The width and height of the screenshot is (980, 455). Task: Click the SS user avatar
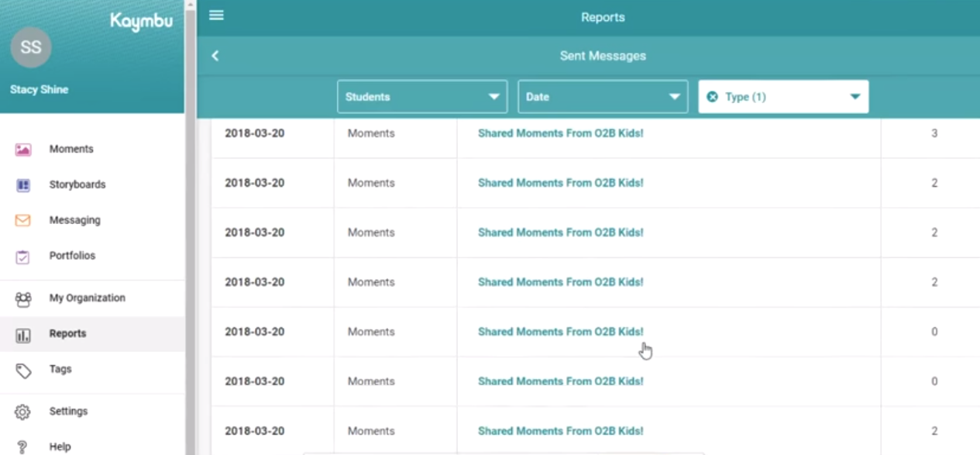31,47
